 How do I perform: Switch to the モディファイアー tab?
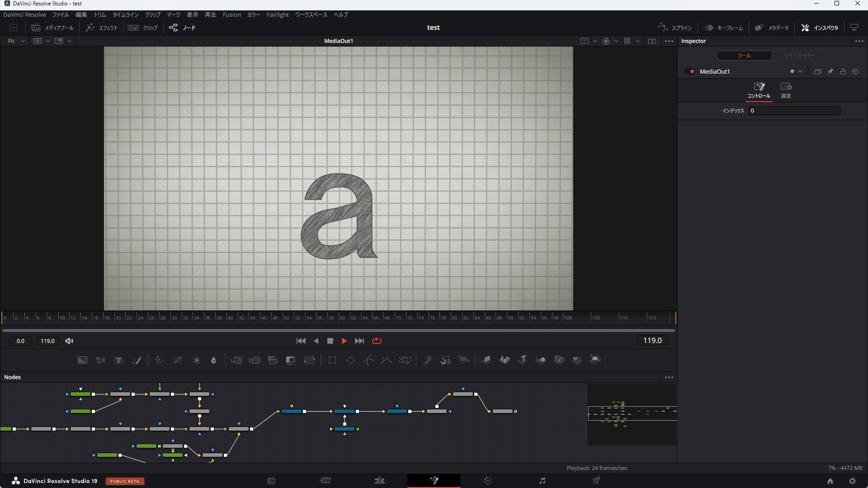click(800, 56)
